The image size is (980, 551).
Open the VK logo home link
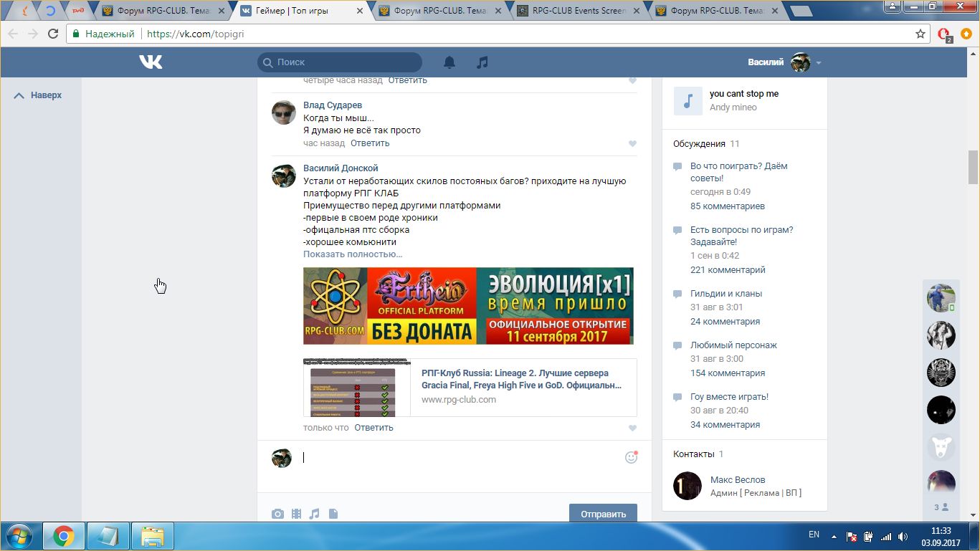pyautogui.click(x=151, y=62)
